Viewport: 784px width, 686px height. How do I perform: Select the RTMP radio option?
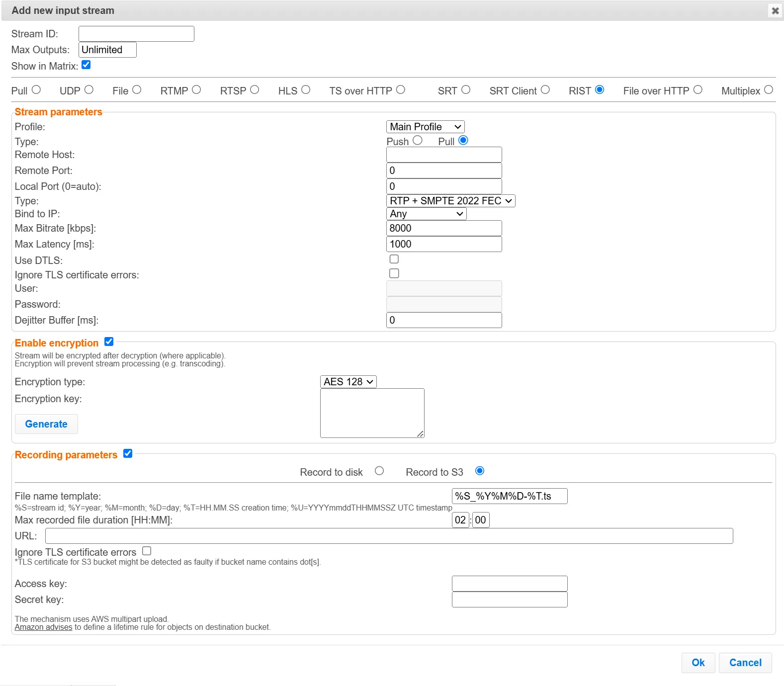coord(196,89)
